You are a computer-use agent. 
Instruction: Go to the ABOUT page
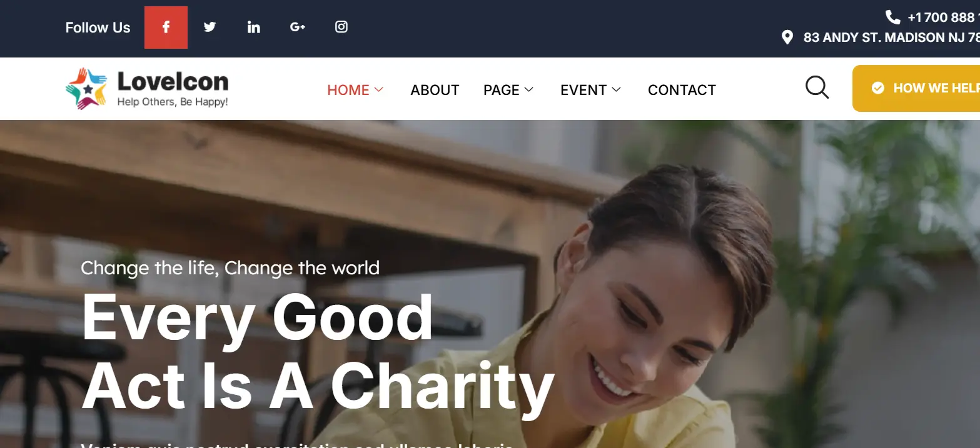coord(435,90)
